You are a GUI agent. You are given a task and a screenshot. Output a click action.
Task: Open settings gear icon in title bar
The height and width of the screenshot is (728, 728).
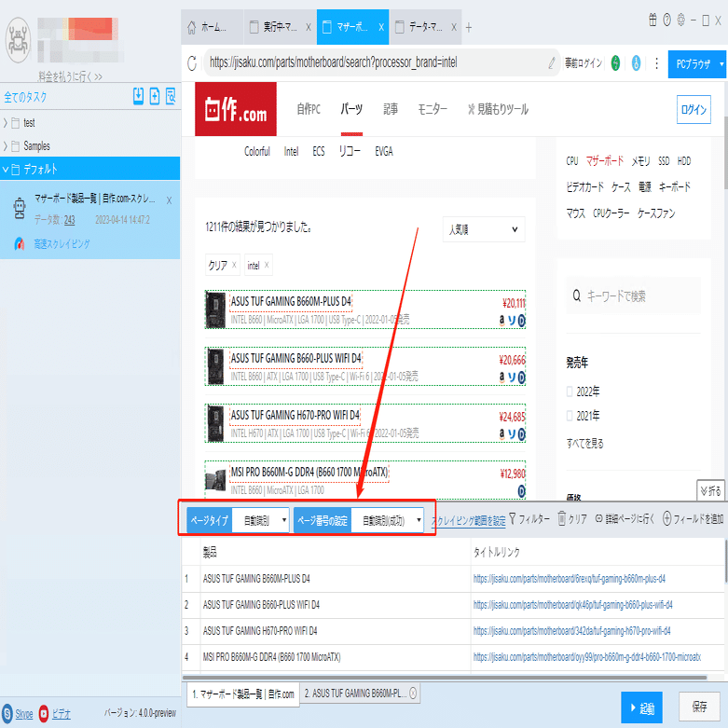coord(680,20)
